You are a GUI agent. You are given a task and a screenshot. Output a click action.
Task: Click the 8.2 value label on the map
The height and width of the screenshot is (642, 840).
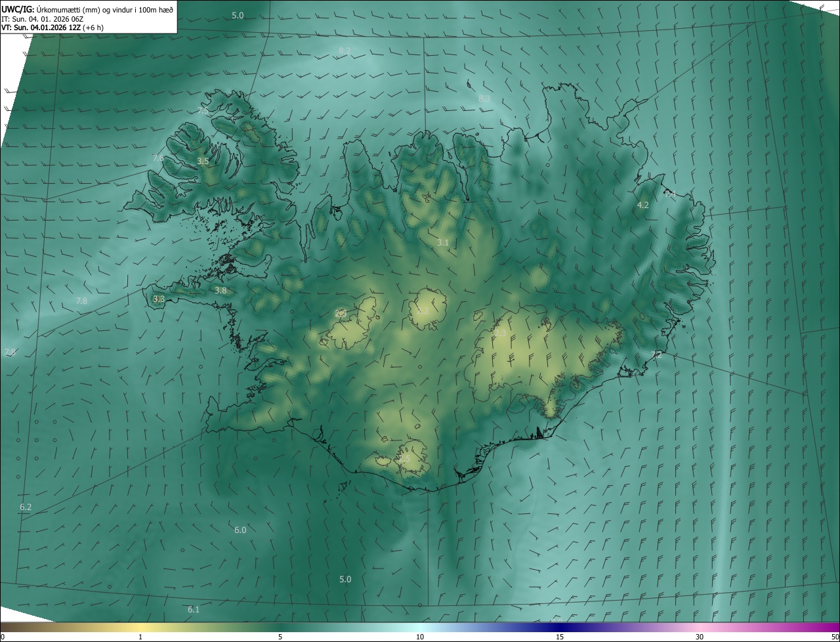pyautogui.click(x=345, y=51)
